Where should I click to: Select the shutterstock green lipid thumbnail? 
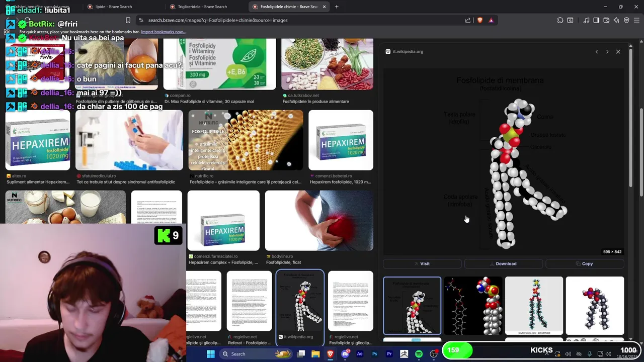point(534,306)
